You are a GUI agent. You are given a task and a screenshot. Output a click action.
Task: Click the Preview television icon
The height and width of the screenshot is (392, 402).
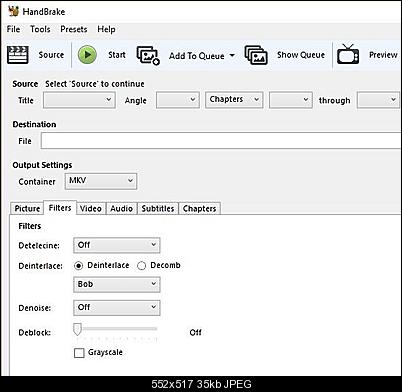[x=348, y=54]
